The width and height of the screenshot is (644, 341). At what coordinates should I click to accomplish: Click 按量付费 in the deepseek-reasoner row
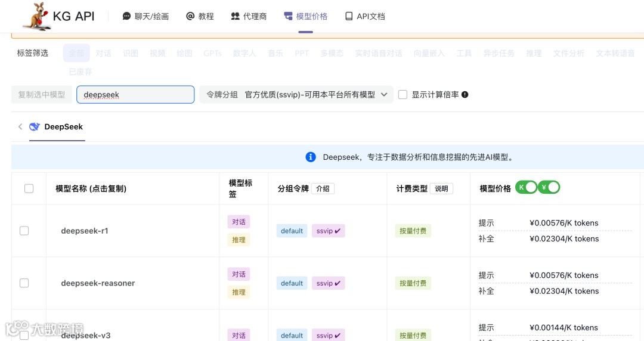413,283
